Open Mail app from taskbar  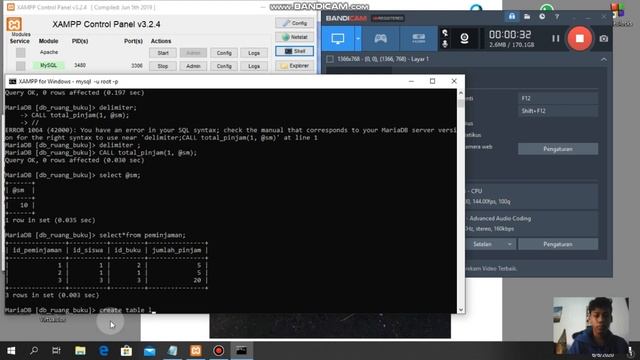coord(150,351)
